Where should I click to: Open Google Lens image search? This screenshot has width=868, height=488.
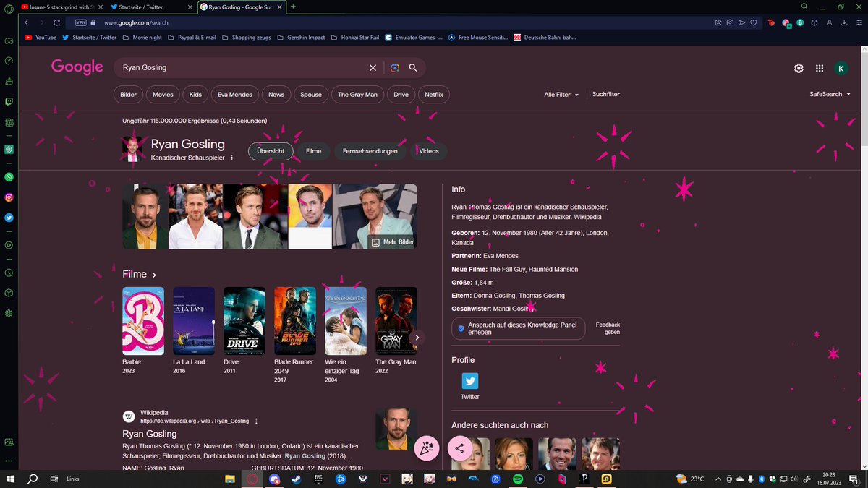click(x=395, y=68)
